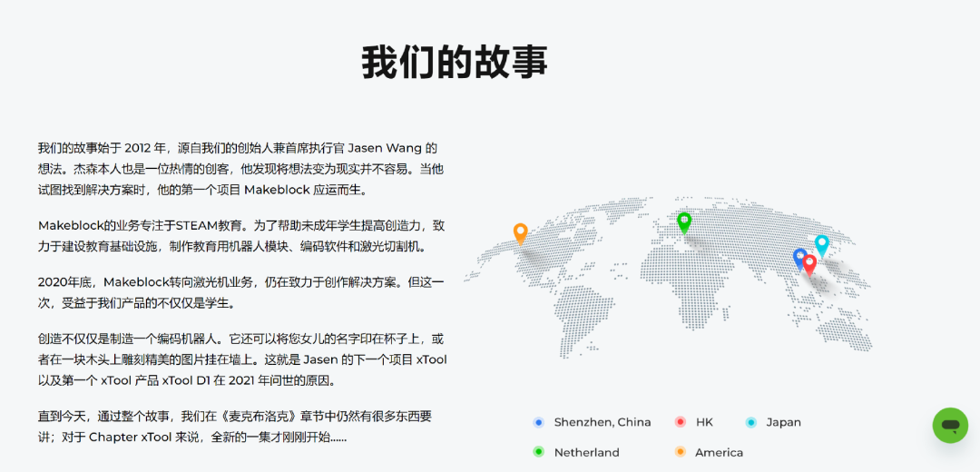
Task: Click the red dot beside HK
Action: [681, 422]
